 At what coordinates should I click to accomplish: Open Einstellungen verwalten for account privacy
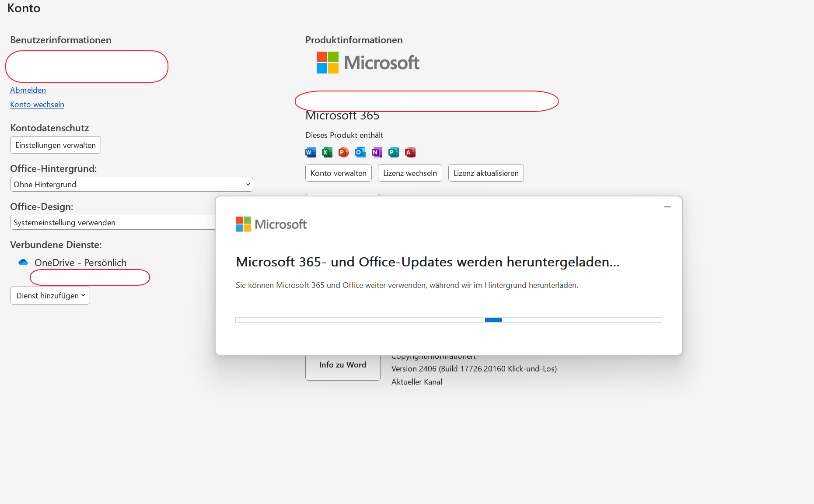pyautogui.click(x=56, y=145)
